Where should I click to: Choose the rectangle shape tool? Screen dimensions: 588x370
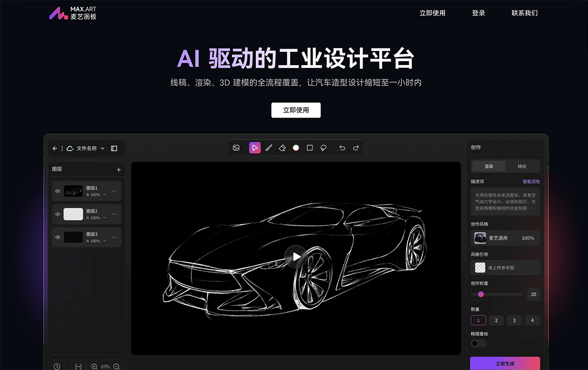[310, 148]
